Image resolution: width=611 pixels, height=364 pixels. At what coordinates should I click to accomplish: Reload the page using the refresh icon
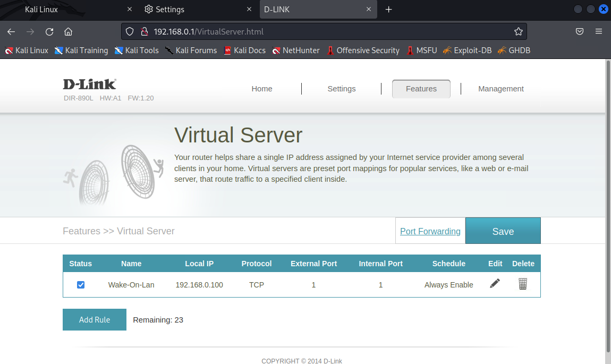pyautogui.click(x=49, y=31)
